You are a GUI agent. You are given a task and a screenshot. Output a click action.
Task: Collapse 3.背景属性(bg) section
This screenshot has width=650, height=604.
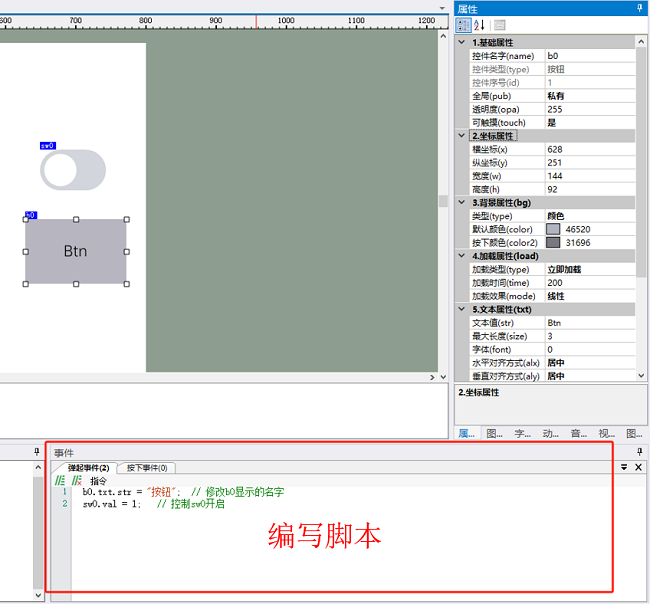tap(461, 202)
